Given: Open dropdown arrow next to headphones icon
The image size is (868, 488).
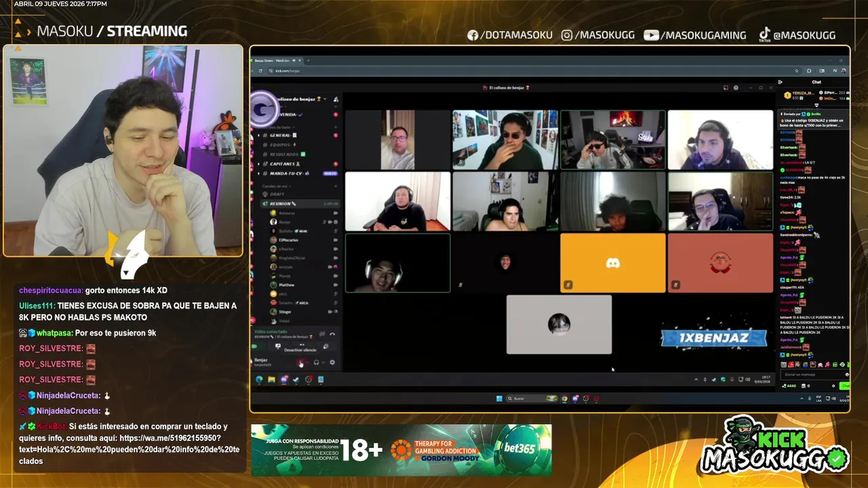Looking at the screenshot, I should [x=323, y=363].
